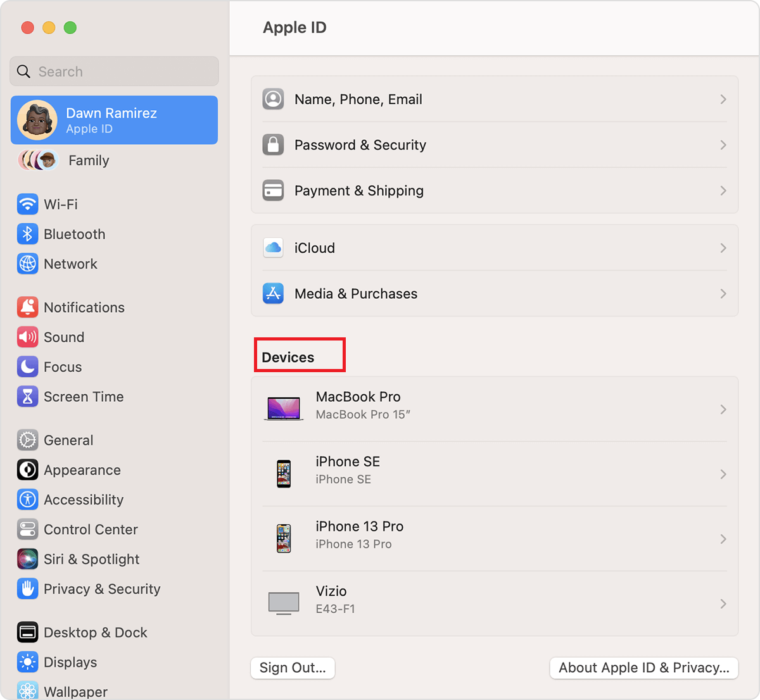Screen dimensions: 760x700
Task: Click the General gear icon
Action: pos(27,440)
